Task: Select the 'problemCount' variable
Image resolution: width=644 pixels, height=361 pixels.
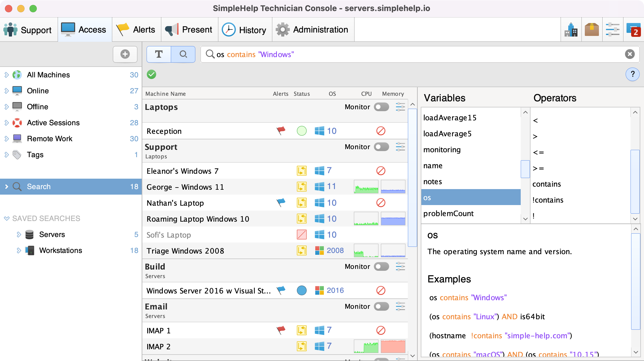Action: click(471, 213)
